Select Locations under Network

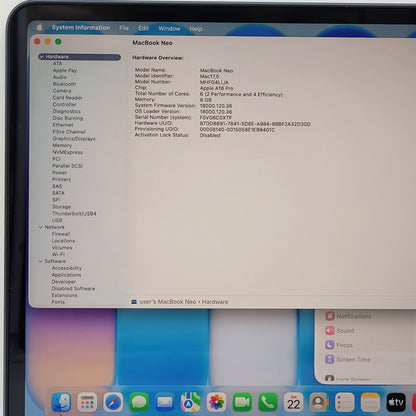(x=63, y=241)
